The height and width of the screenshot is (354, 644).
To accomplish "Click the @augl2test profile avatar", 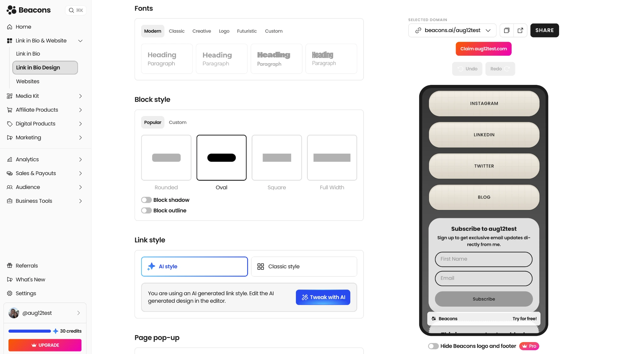I will (14, 313).
